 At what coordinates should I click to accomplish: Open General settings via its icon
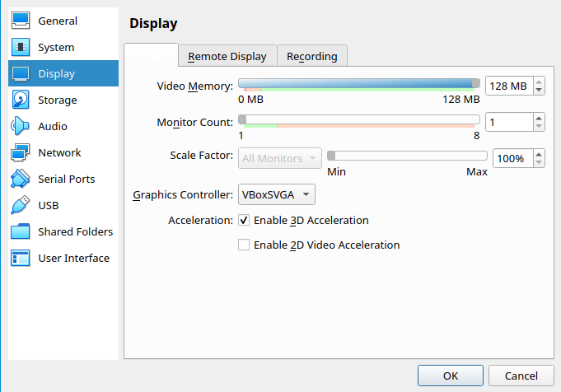pyautogui.click(x=21, y=21)
